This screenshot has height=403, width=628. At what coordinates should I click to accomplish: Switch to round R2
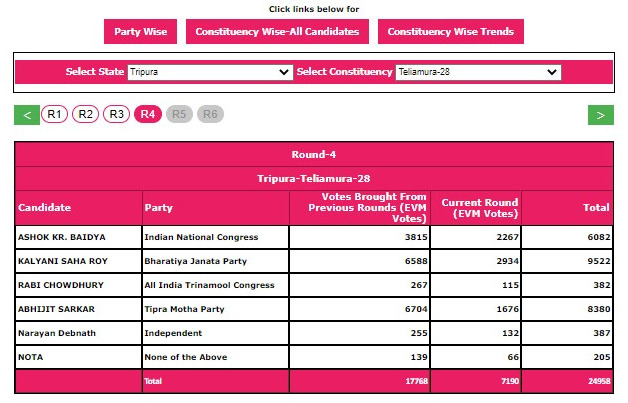(x=86, y=115)
